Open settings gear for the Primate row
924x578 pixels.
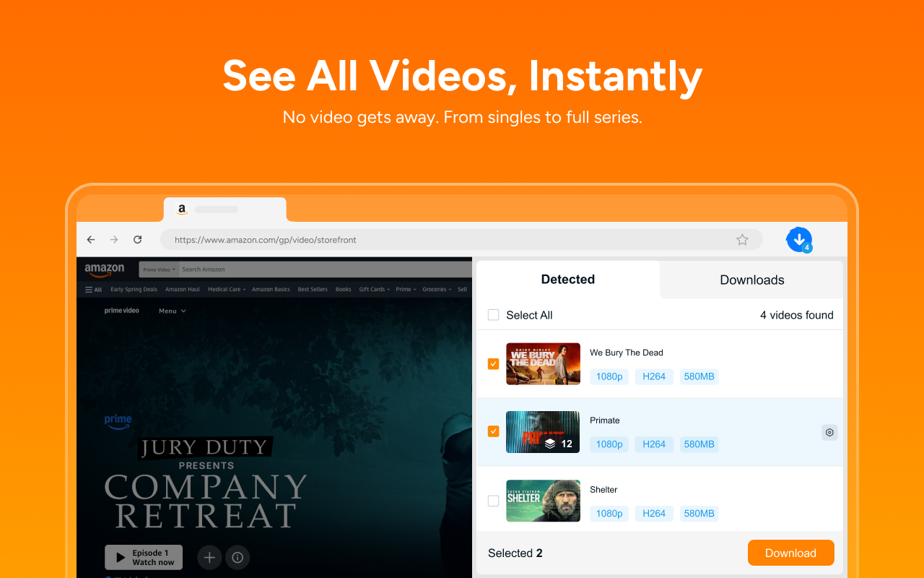829,432
